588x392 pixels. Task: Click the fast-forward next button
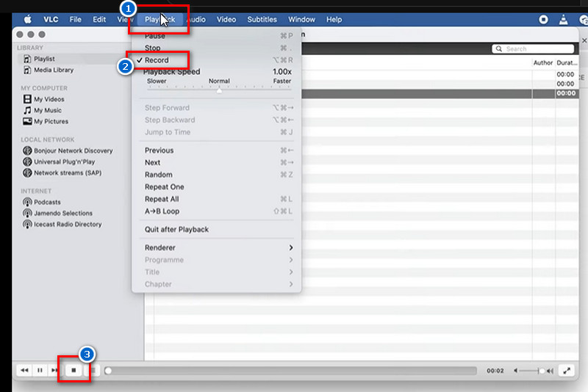pyautogui.click(x=54, y=370)
